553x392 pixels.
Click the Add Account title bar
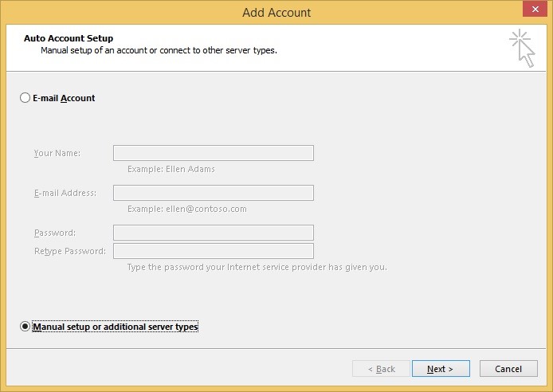tap(276, 13)
